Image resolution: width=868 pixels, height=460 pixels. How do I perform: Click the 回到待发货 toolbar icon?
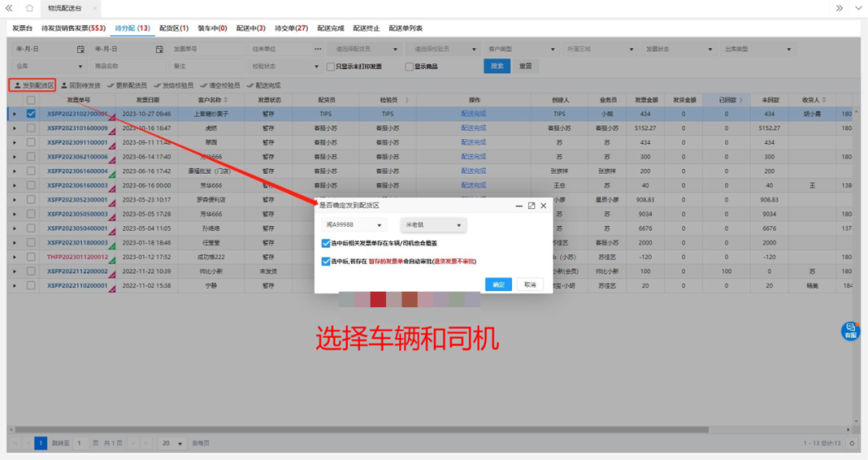click(x=64, y=85)
